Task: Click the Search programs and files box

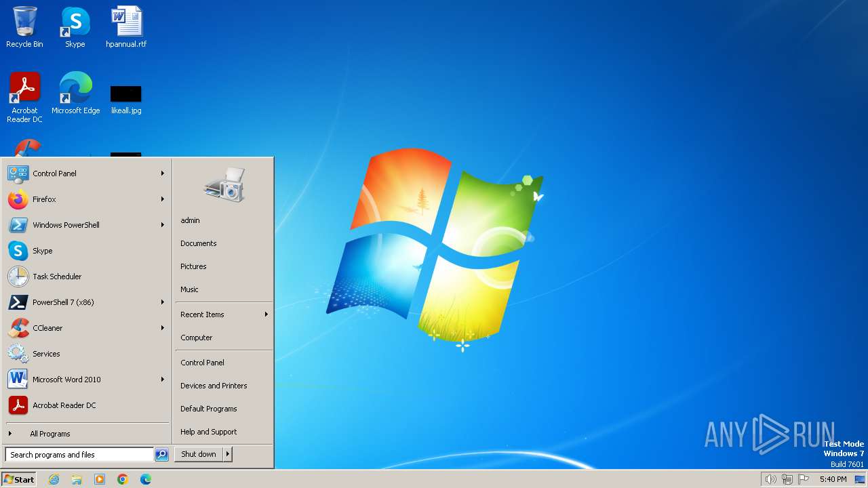Action: pyautogui.click(x=79, y=455)
